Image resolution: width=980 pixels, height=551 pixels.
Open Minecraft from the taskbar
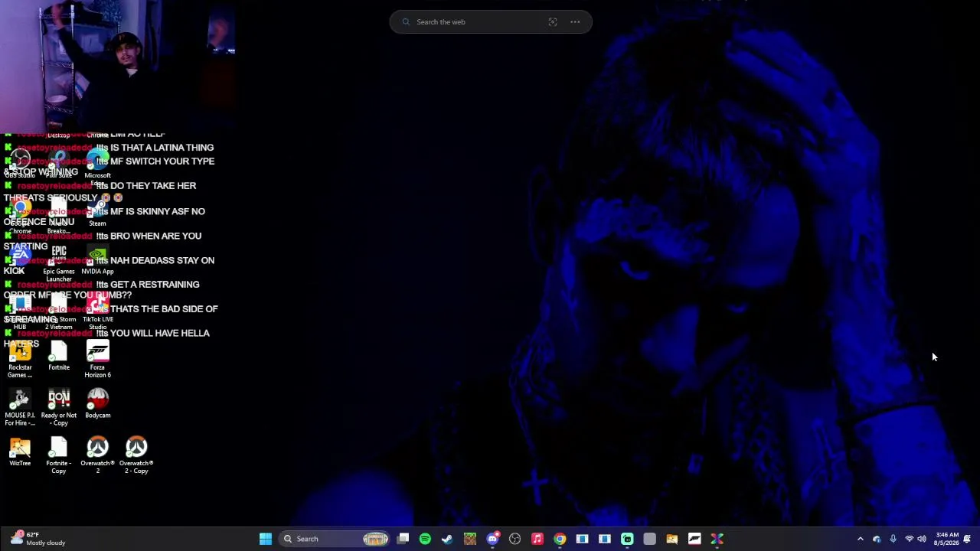470,539
